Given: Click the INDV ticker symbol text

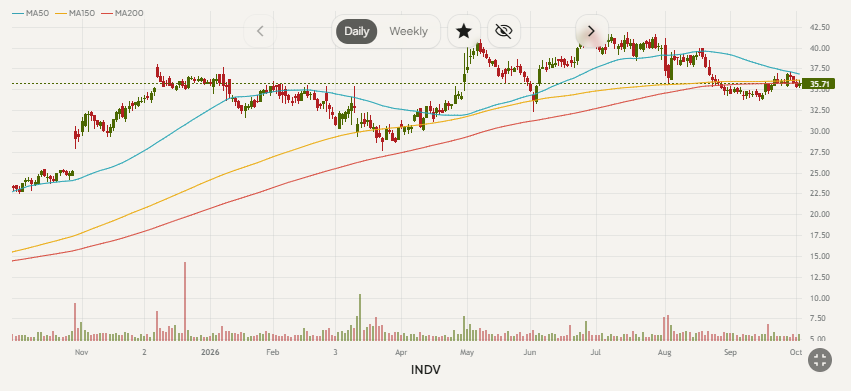Looking at the screenshot, I should pyautogui.click(x=426, y=370).
